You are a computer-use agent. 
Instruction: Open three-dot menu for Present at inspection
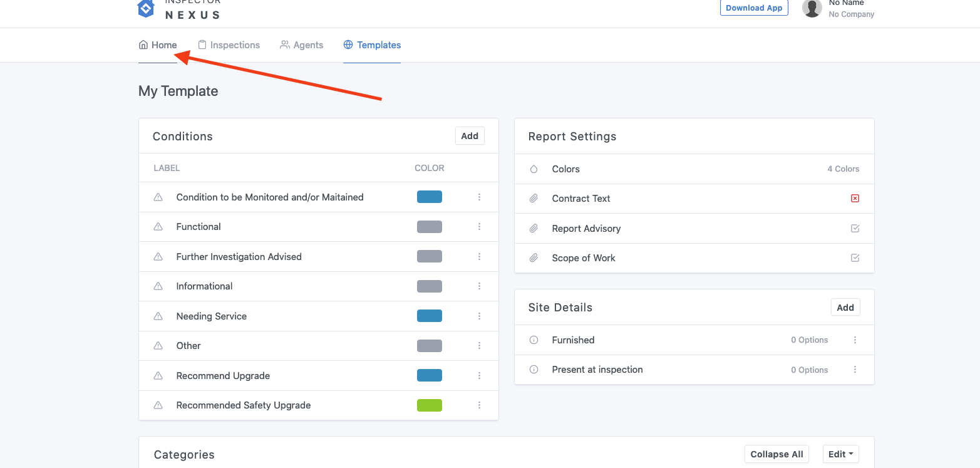click(x=855, y=370)
